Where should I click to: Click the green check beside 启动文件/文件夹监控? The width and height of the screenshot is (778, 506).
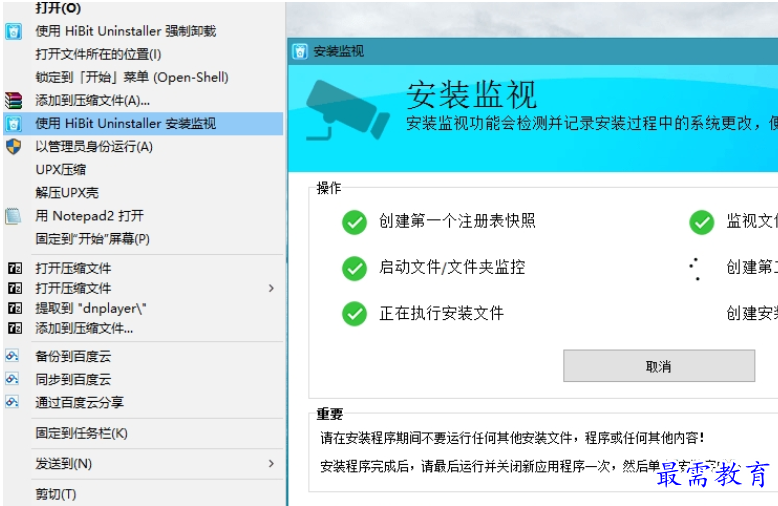354,268
